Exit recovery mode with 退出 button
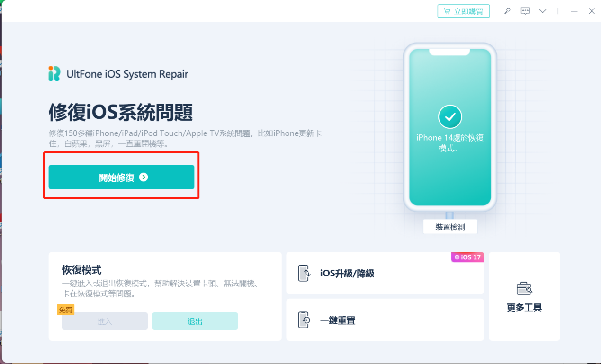Screen dimensions: 601x364 click(195, 321)
